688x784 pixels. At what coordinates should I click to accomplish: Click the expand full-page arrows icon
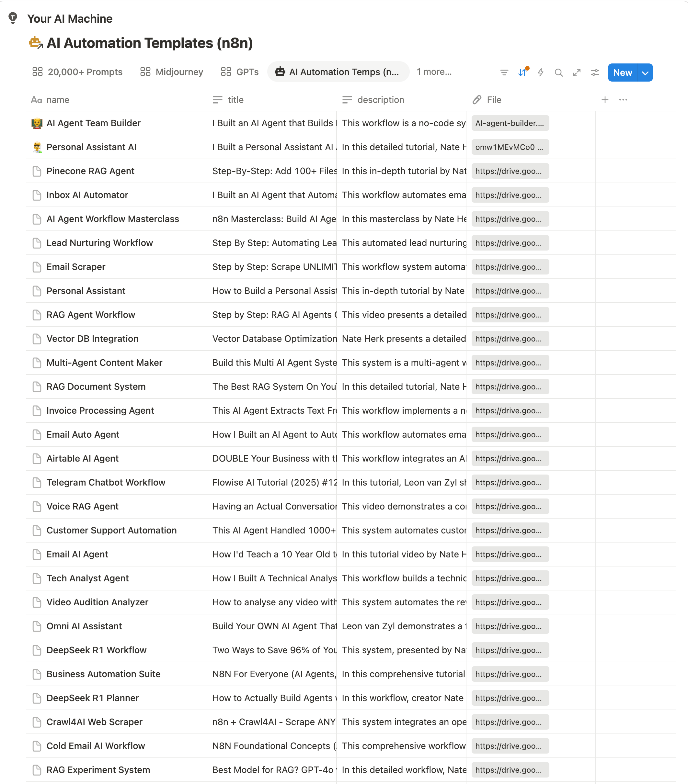(x=577, y=73)
